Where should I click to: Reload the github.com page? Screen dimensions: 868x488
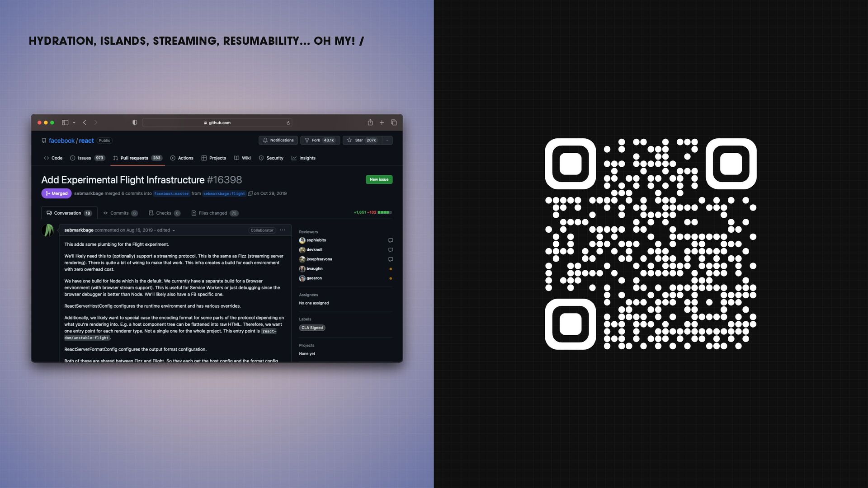tap(288, 123)
